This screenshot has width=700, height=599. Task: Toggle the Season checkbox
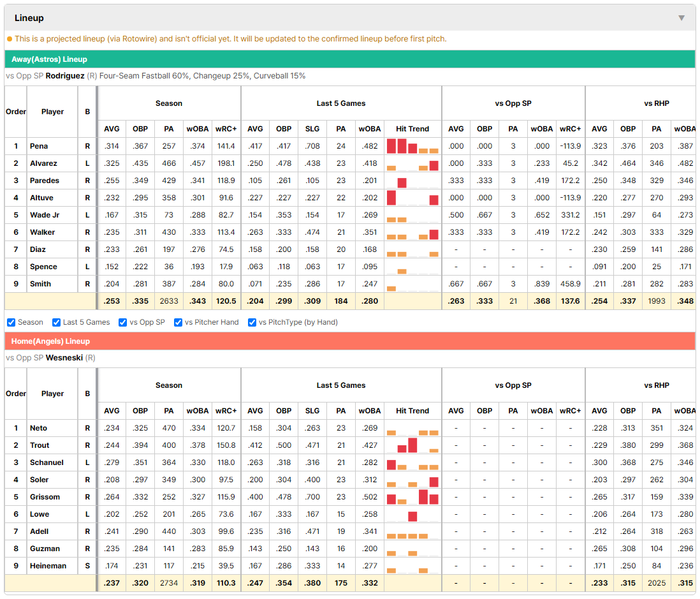pos(11,323)
